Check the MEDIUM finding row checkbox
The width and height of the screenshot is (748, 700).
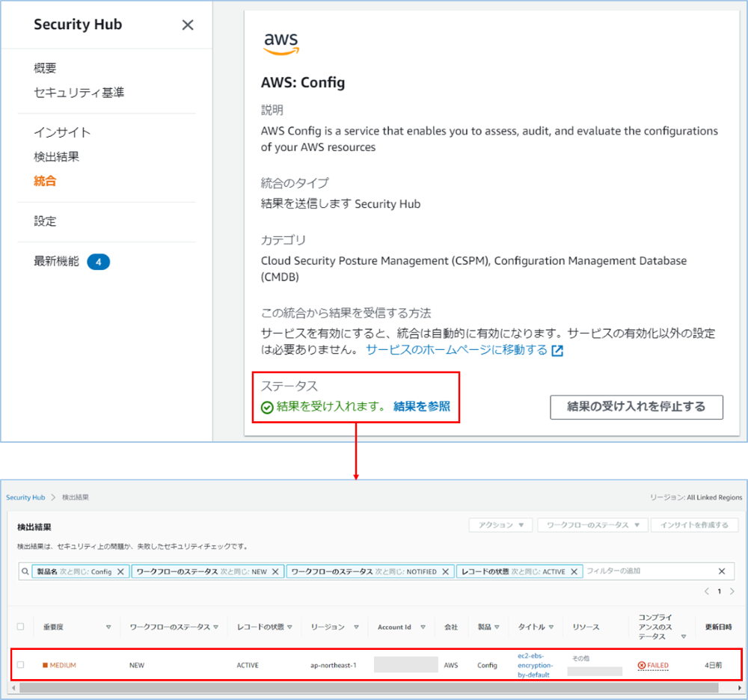coord(20,665)
